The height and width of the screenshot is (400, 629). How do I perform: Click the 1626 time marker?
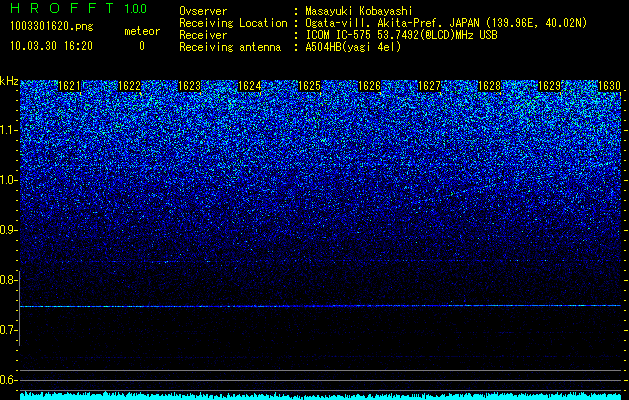click(x=369, y=86)
